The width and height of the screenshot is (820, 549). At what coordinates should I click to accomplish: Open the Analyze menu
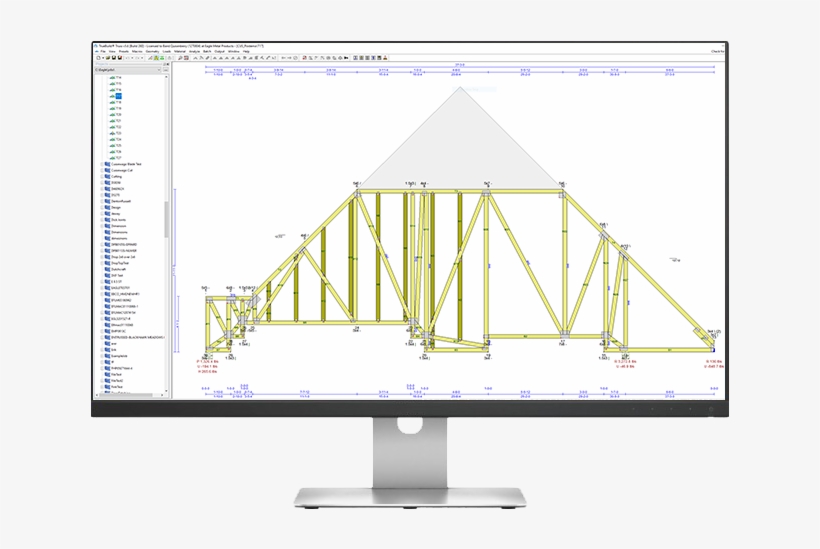[x=195, y=52]
